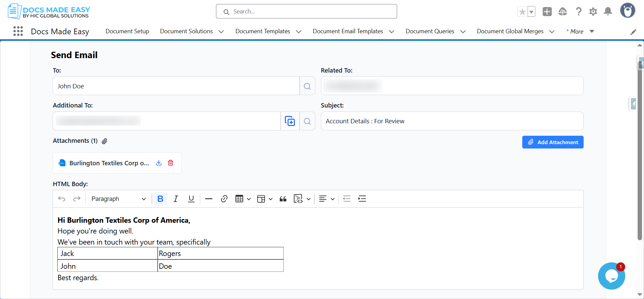
Task: Click the undo arrow in editor toolbar
Action: pyautogui.click(x=62, y=199)
